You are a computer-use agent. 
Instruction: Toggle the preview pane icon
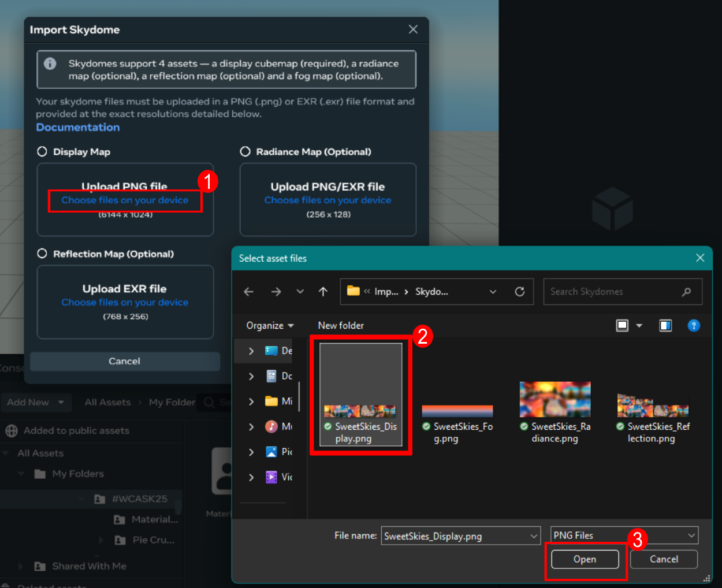[665, 326]
